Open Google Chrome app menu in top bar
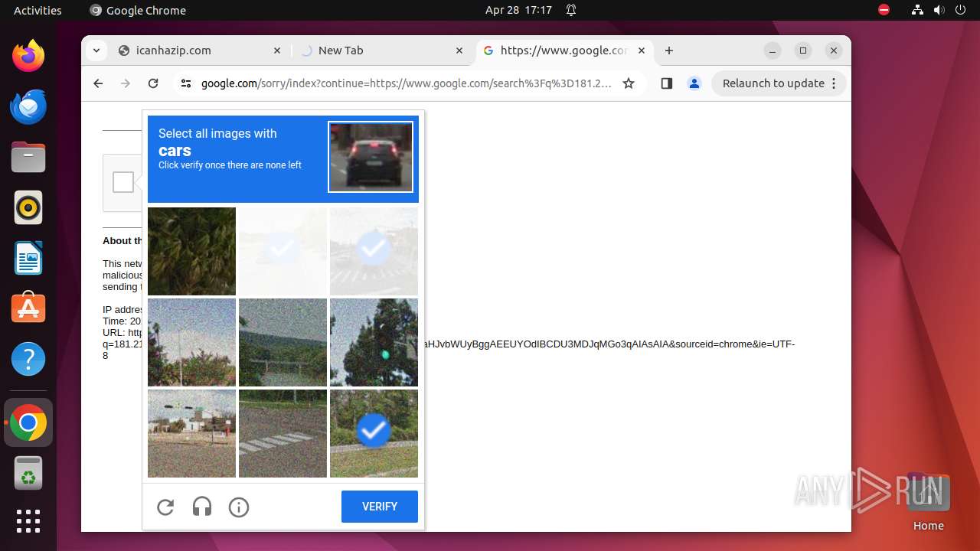Viewport: 980px width, 551px height. (x=138, y=10)
